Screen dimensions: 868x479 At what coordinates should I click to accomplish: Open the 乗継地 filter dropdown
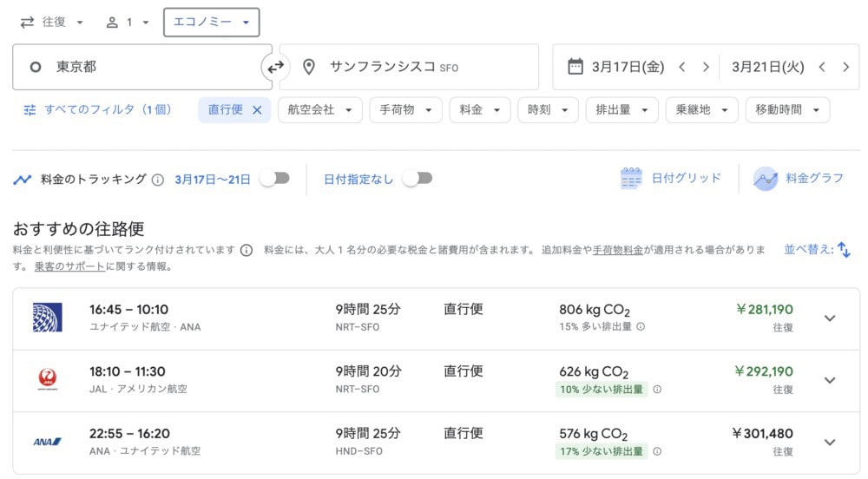tap(702, 110)
